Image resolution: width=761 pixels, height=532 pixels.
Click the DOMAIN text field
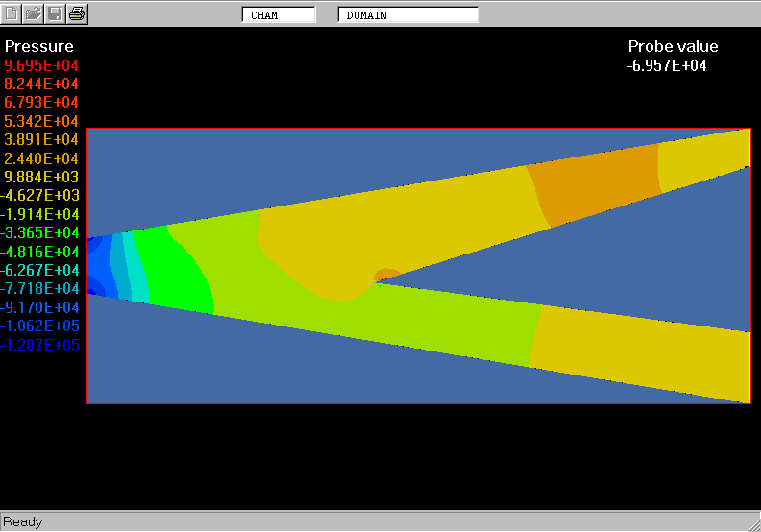[407, 15]
